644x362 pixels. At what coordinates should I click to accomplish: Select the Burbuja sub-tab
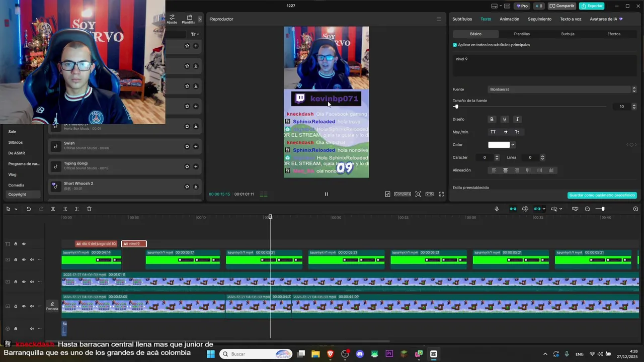pyautogui.click(x=568, y=34)
